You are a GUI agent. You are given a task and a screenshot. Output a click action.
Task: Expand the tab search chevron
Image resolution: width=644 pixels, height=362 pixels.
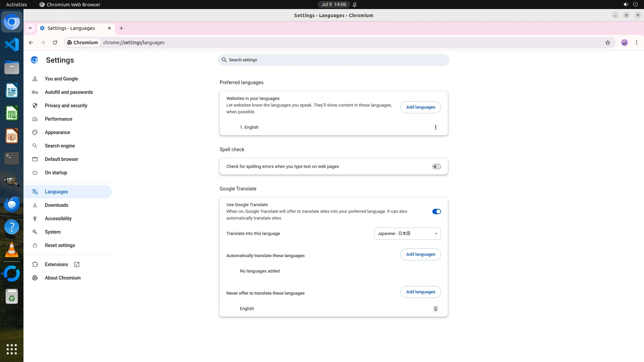coord(30,28)
